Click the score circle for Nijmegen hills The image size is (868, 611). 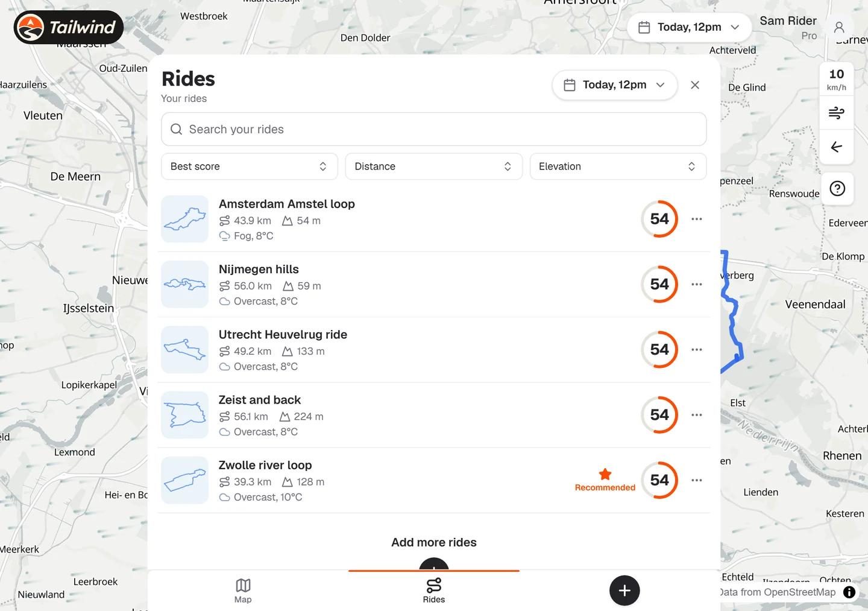(x=659, y=284)
